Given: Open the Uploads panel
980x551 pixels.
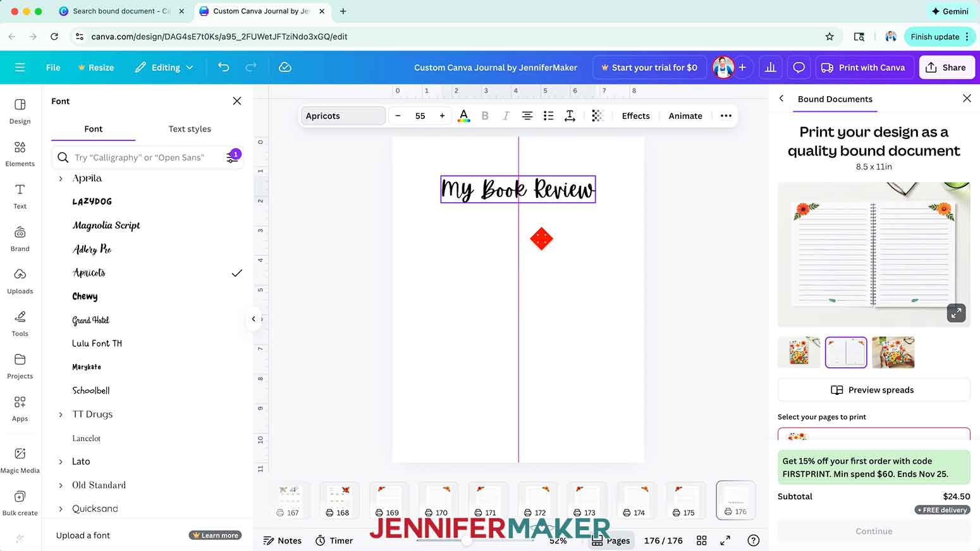Looking at the screenshot, I should click(20, 281).
